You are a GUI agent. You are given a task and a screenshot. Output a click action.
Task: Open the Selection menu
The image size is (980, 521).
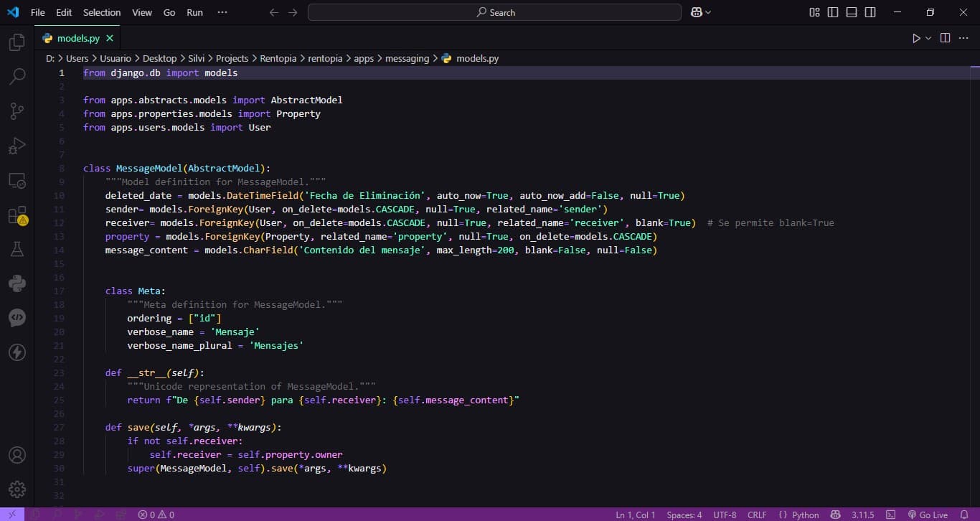tap(102, 12)
